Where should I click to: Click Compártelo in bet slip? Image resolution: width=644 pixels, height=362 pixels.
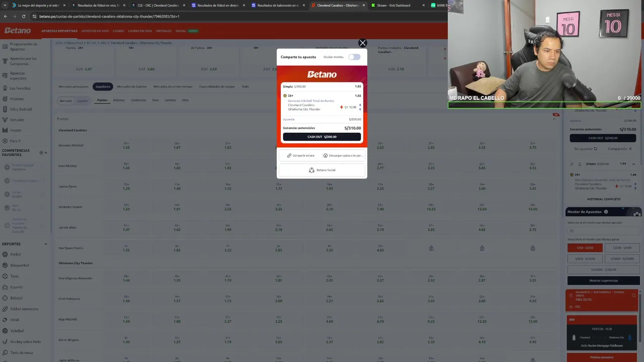click(620, 149)
